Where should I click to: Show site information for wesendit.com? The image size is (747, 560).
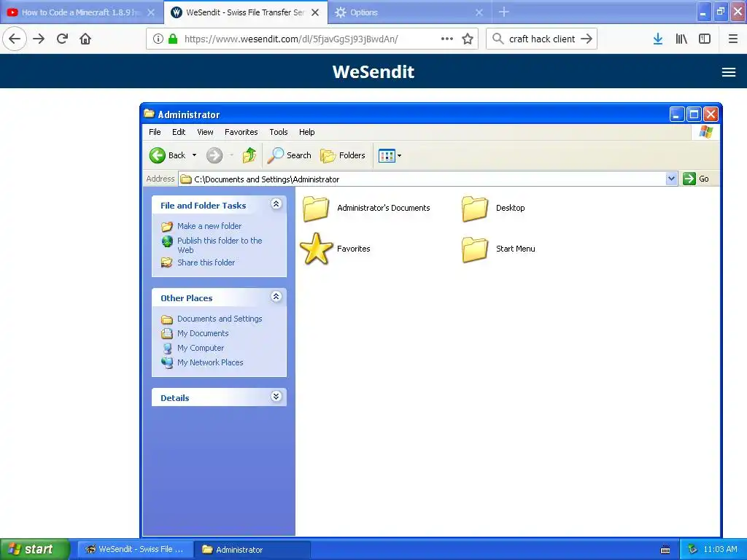click(x=158, y=39)
